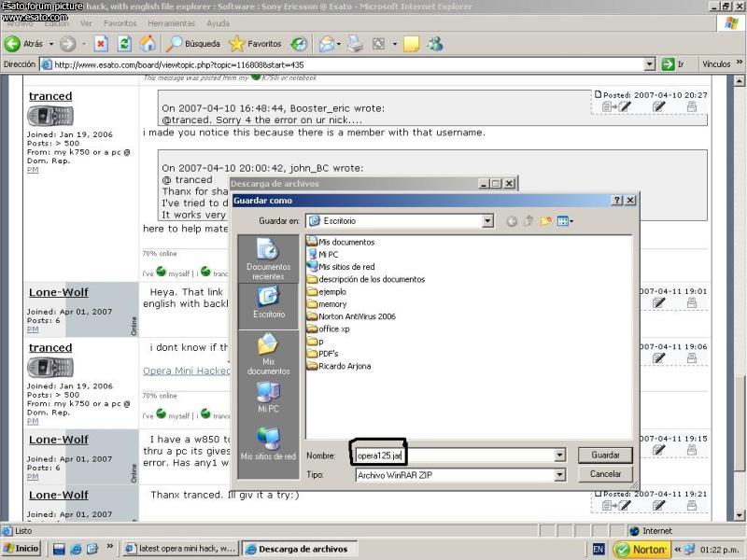Create a new folder in Guardar como

[545, 221]
